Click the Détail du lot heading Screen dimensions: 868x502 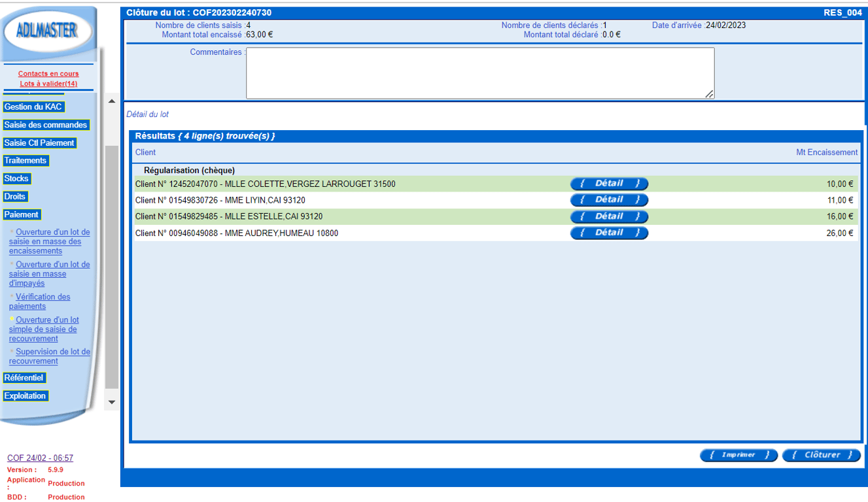click(x=147, y=114)
